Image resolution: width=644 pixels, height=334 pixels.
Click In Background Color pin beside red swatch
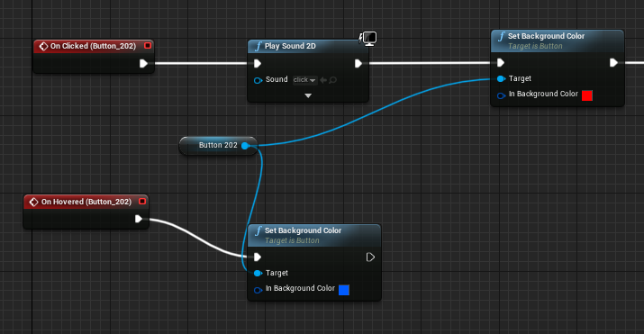pos(501,95)
